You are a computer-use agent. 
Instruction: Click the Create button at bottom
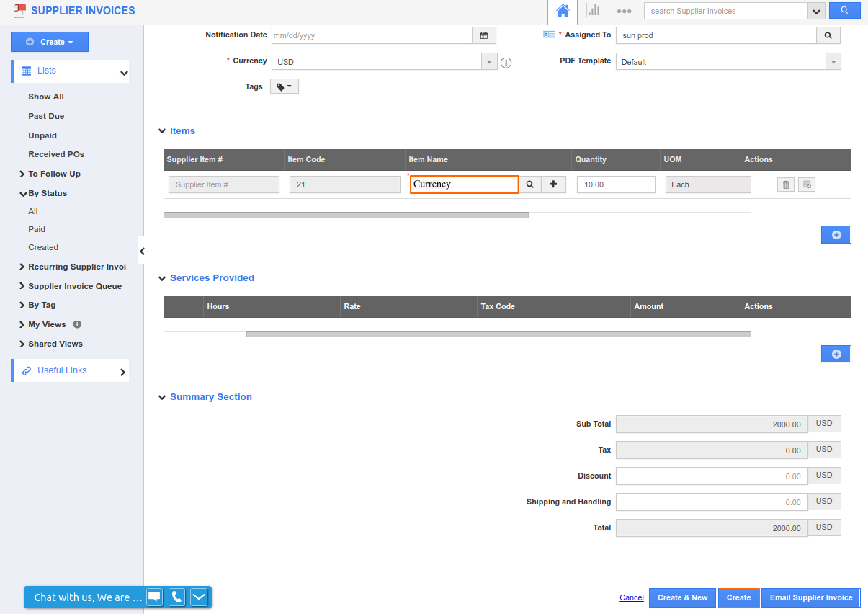[x=738, y=597]
